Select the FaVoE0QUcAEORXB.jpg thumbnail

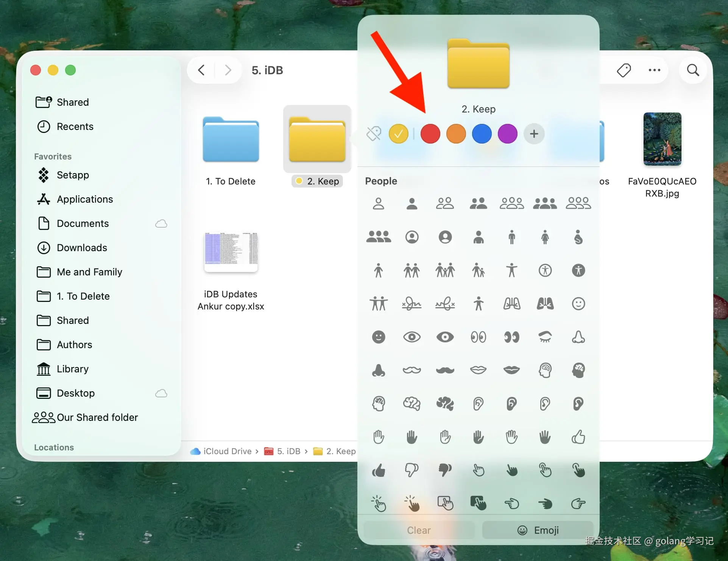coord(662,139)
